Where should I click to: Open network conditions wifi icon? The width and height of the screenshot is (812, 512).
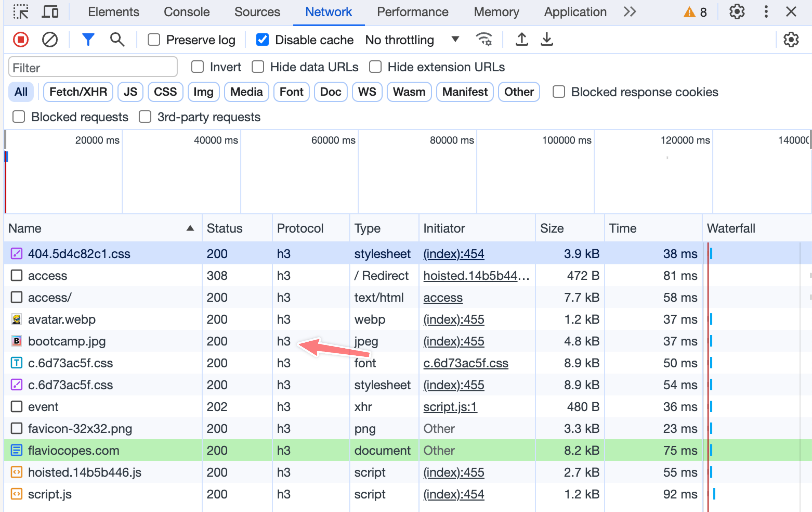point(484,40)
